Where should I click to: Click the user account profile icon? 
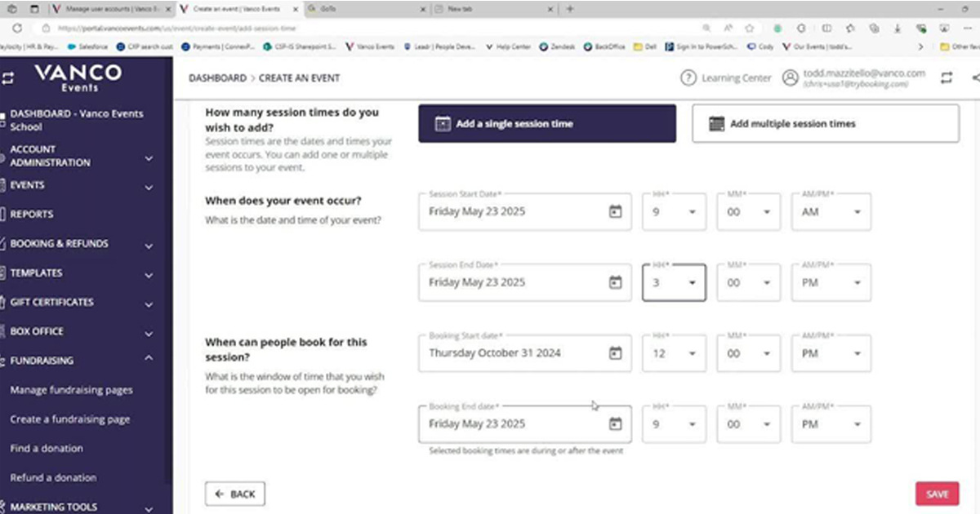click(x=789, y=78)
